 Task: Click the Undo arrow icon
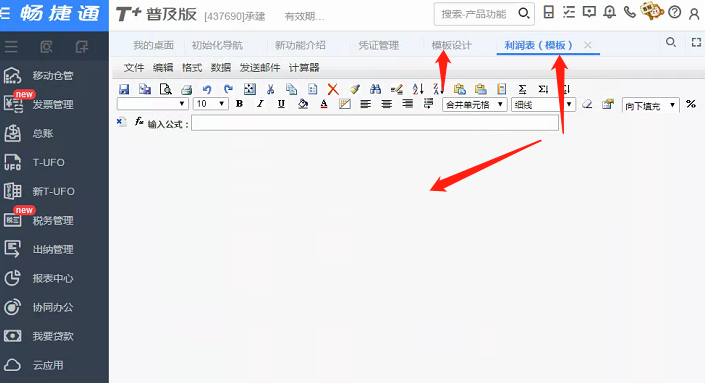tap(207, 89)
